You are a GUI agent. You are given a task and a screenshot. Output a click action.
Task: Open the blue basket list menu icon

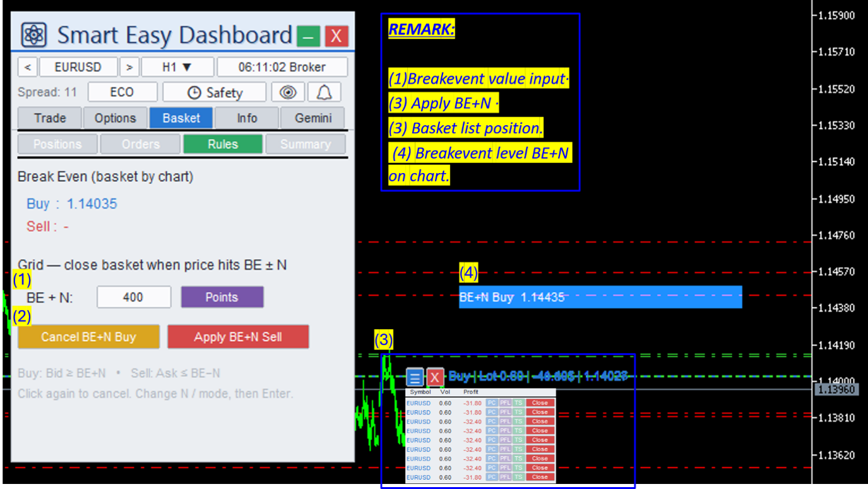(414, 378)
